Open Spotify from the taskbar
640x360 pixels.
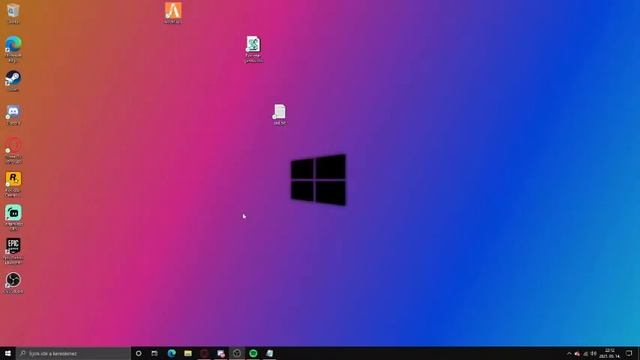pyautogui.click(x=253, y=353)
